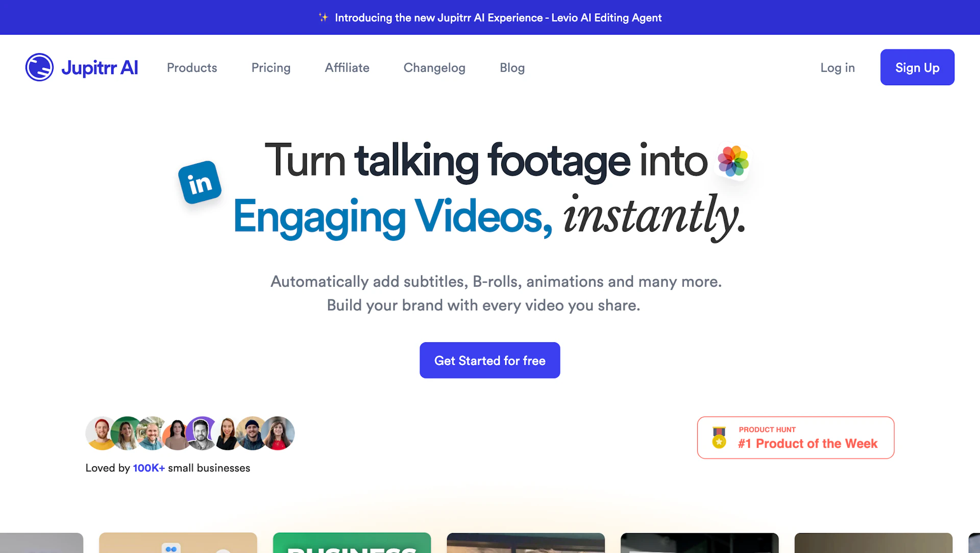View the Changelog page
The width and height of the screenshot is (980, 553).
point(434,67)
